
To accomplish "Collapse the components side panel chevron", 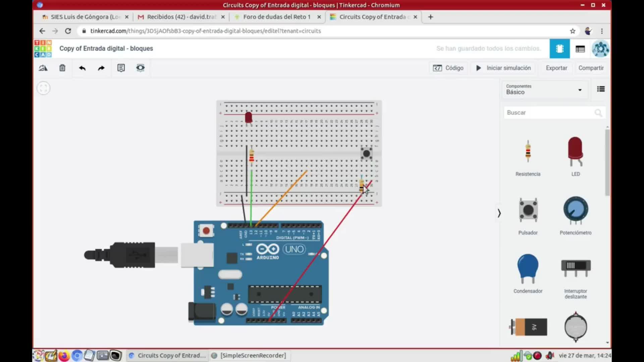I will (x=499, y=213).
